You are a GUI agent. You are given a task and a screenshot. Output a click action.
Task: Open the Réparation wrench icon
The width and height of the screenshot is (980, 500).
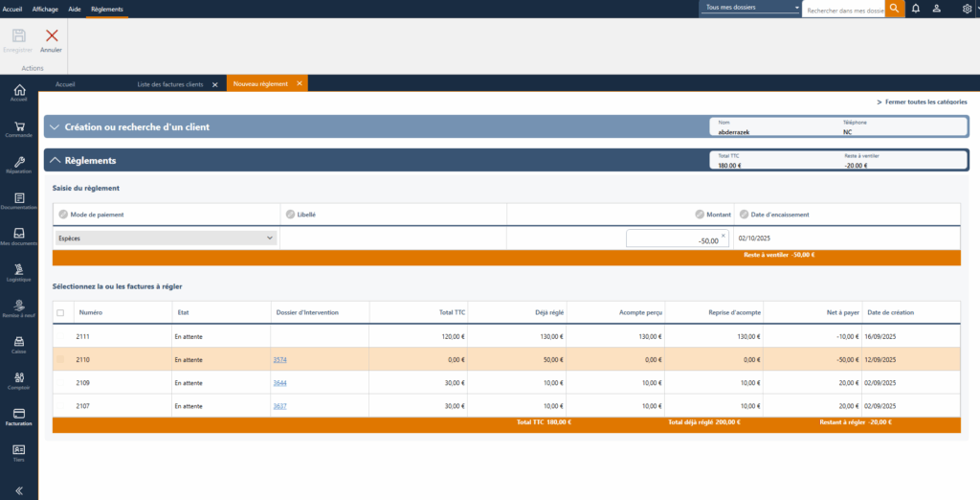pos(18,164)
